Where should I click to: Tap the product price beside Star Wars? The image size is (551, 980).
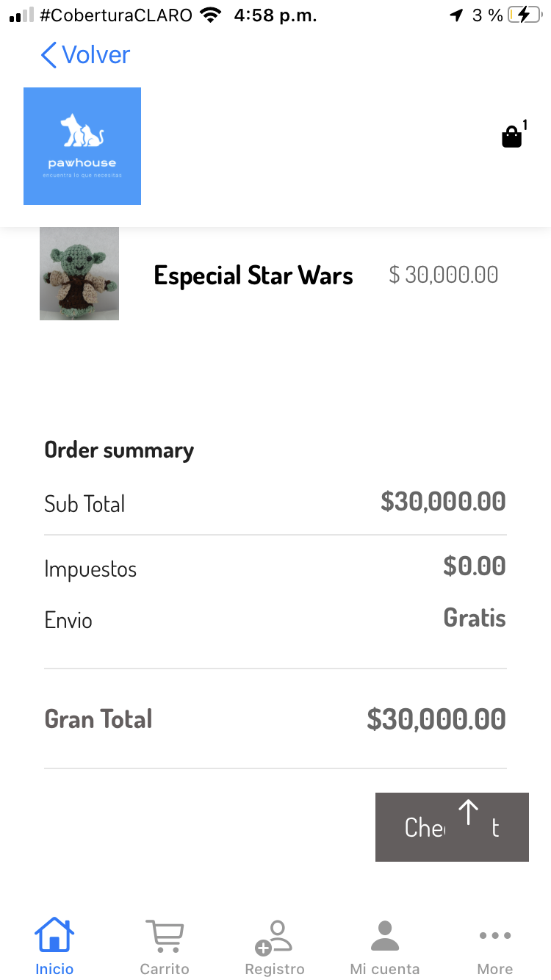(444, 275)
